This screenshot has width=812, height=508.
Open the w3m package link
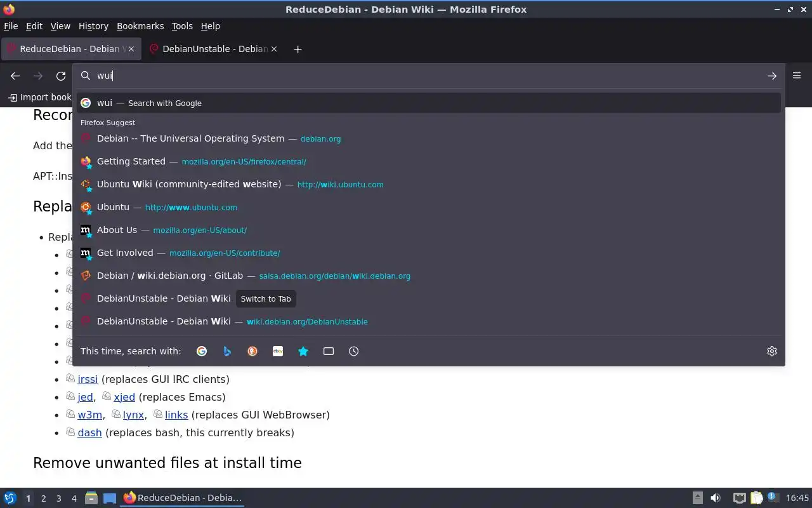(89, 415)
